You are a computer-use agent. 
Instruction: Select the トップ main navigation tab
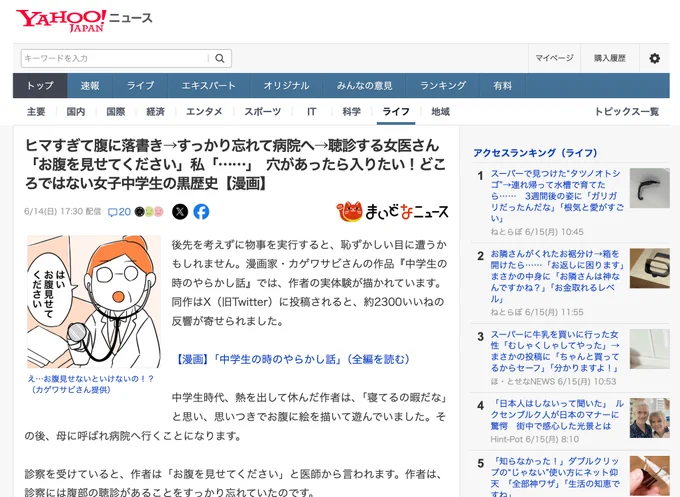pos(40,85)
